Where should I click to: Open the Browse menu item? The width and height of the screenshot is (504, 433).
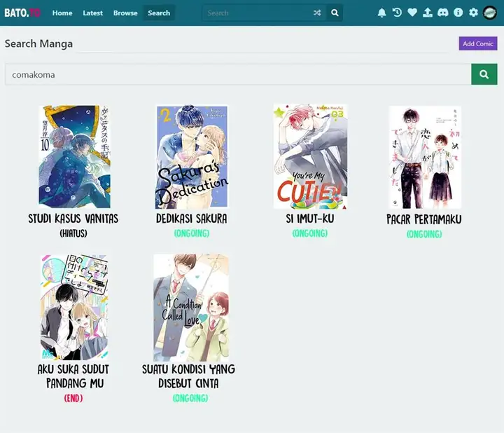pos(125,13)
